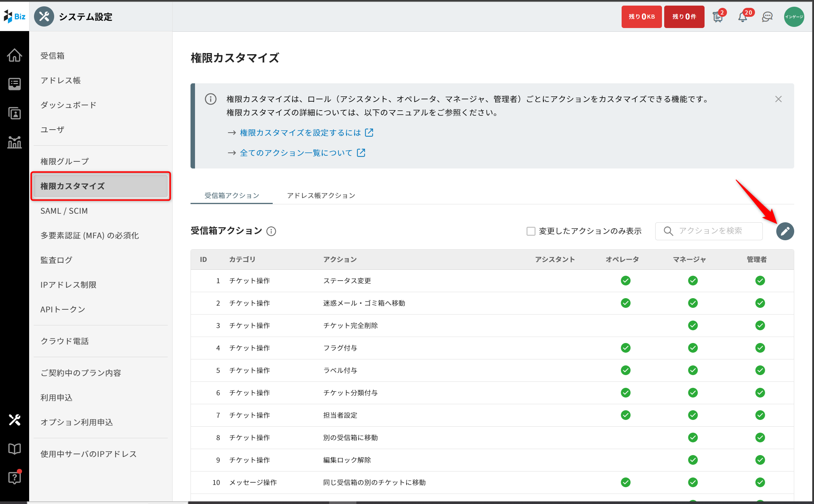
Task: Open the notification bell icon
Action: [743, 17]
